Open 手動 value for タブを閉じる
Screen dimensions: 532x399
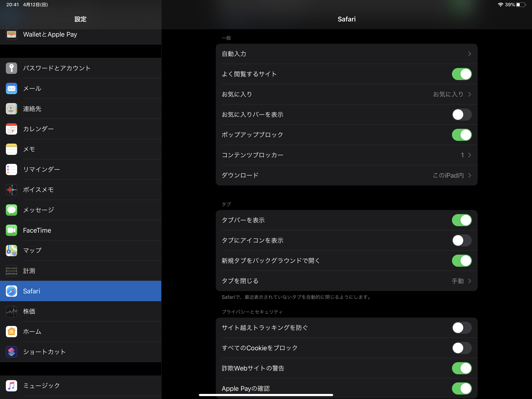[458, 281]
